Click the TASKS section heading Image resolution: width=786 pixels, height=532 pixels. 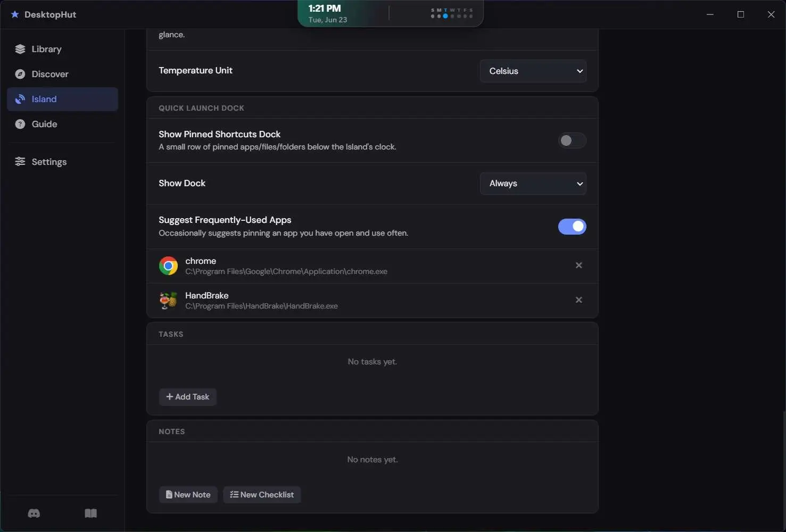click(171, 334)
